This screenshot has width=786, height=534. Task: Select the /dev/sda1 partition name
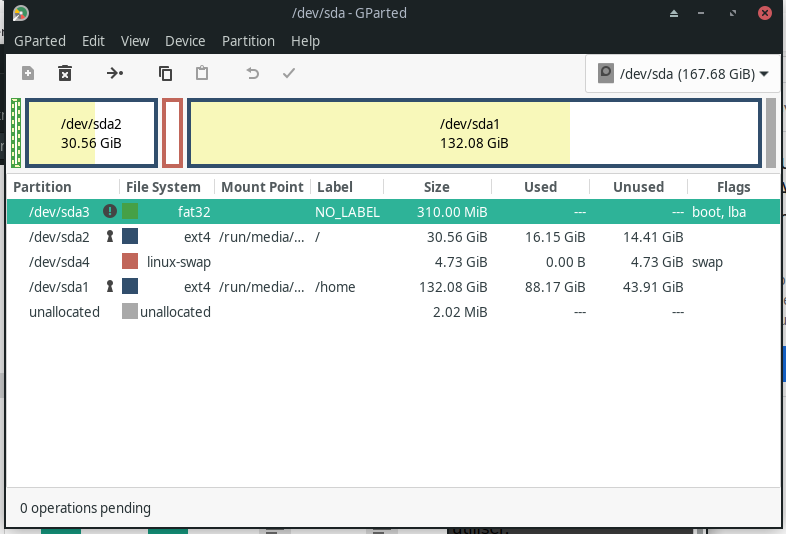[x=59, y=287]
